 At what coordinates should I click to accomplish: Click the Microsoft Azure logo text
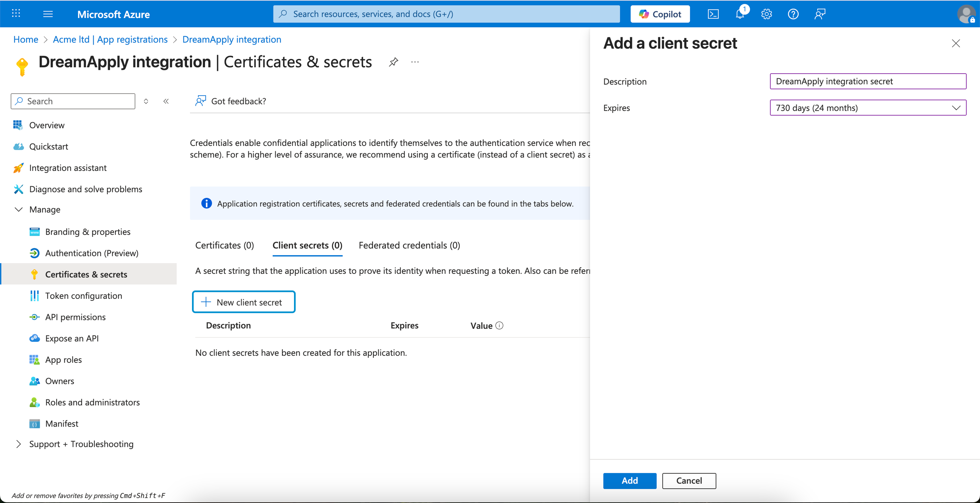pos(113,14)
